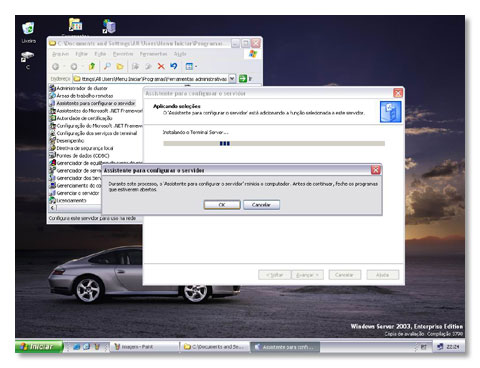Click Cancelar in the restart warning dialog

[261, 205]
